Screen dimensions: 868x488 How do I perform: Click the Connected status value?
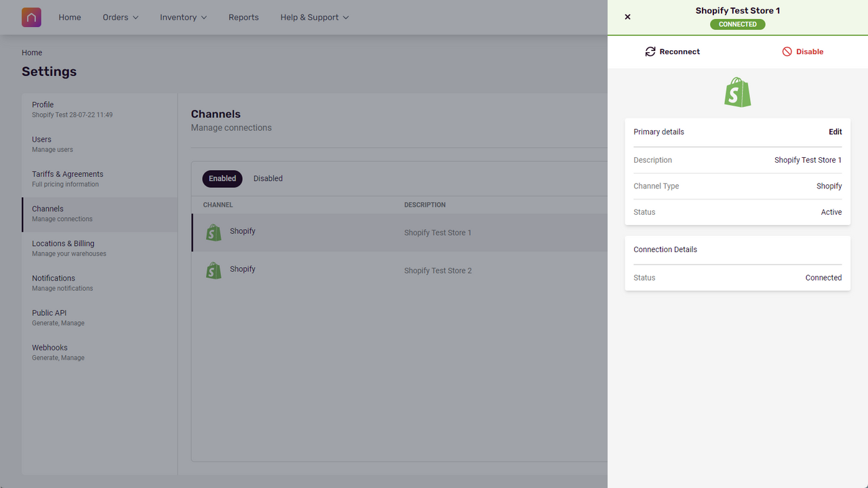(x=823, y=278)
